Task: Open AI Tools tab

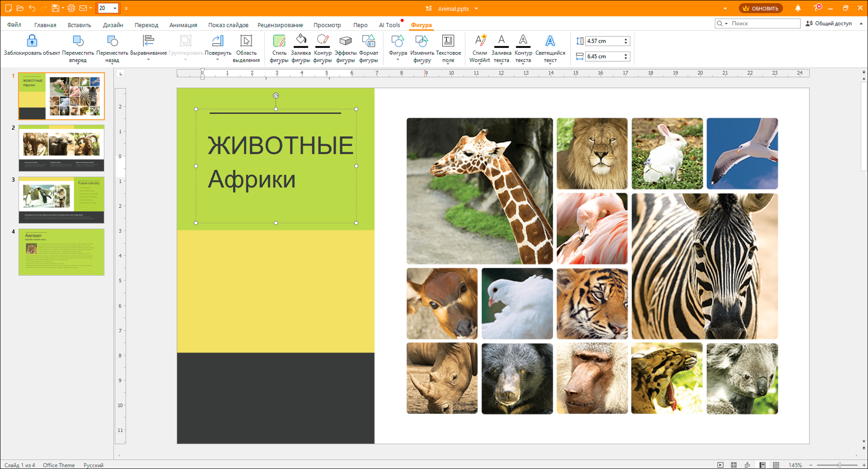Action: 389,25
